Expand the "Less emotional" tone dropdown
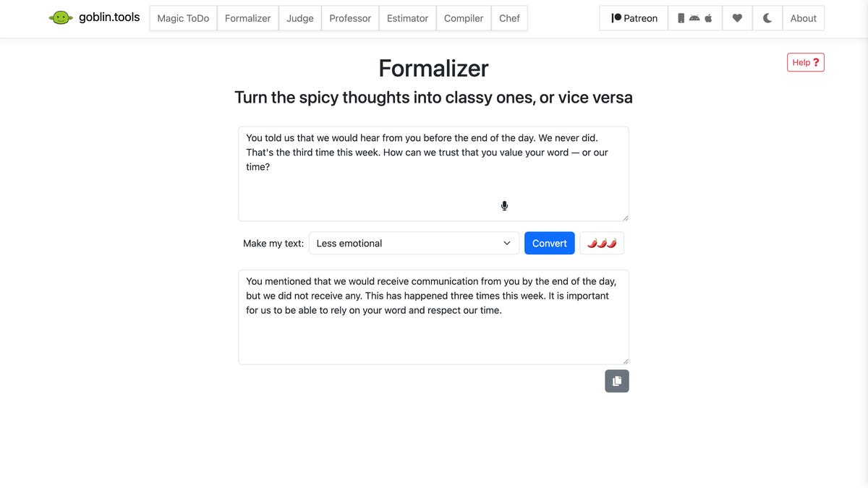The image size is (868, 488). click(x=414, y=243)
